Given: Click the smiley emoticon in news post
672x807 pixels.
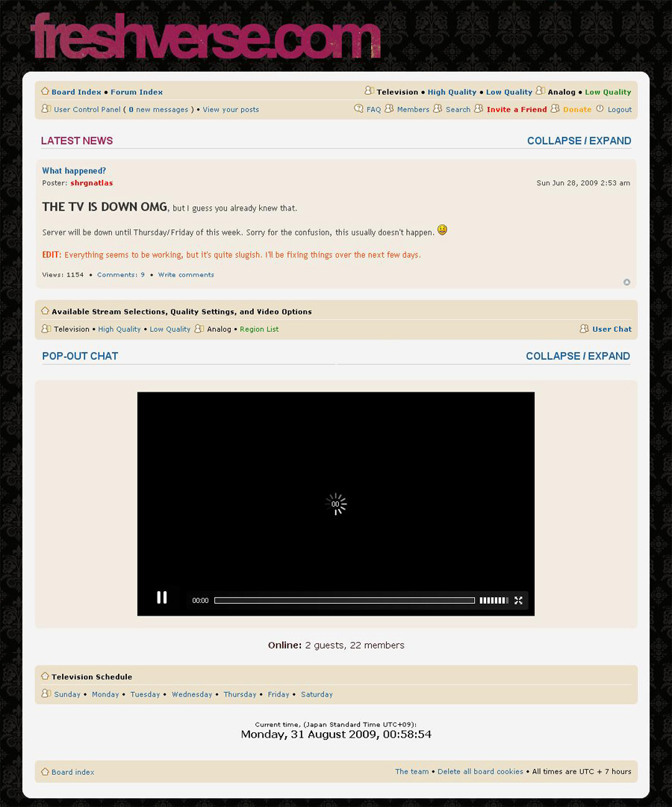Looking at the screenshot, I should pos(442,229).
